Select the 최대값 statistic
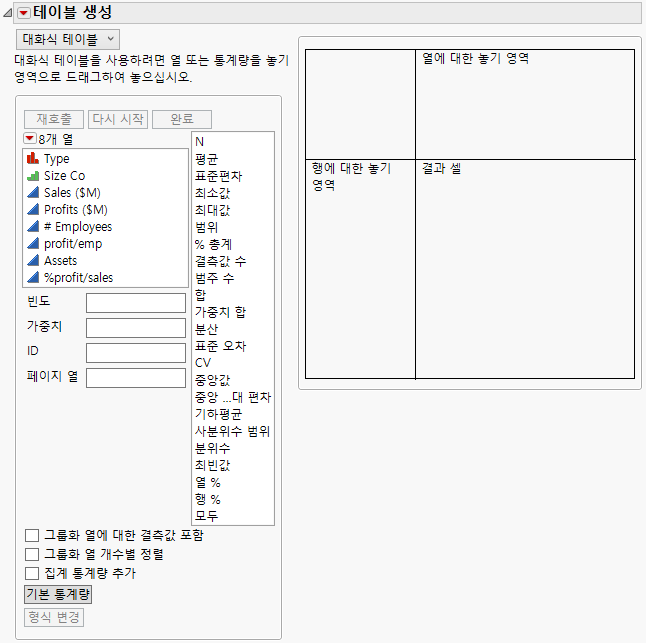This screenshot has width=646, height=643. (x=212, y=210)
